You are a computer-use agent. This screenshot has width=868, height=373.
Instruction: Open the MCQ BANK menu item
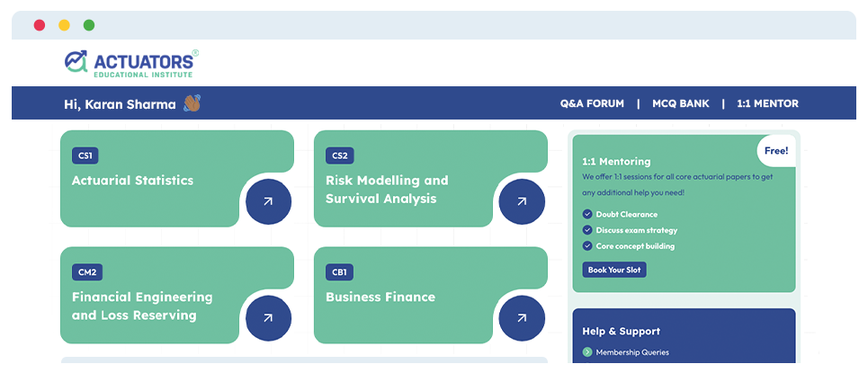point(680,103)
